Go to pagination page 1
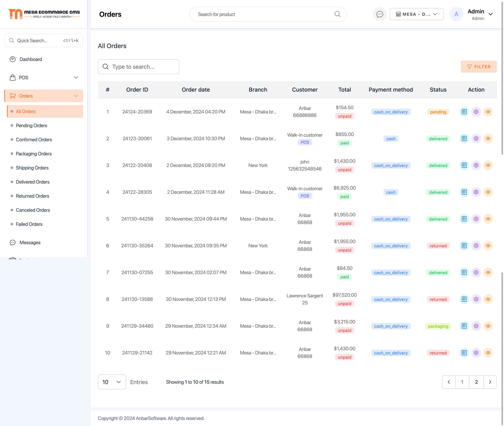Image resolution: width=504 pixels, height=426 pixels. (x=462, y=382)
